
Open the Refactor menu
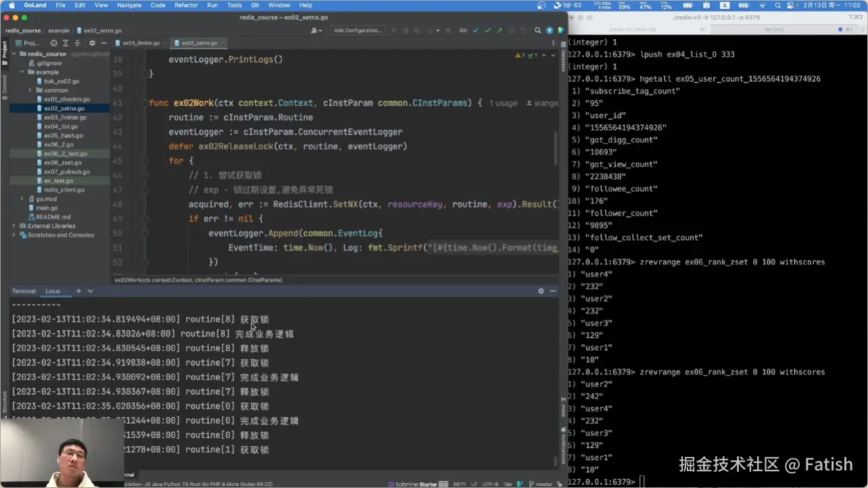tap(187, 5)
